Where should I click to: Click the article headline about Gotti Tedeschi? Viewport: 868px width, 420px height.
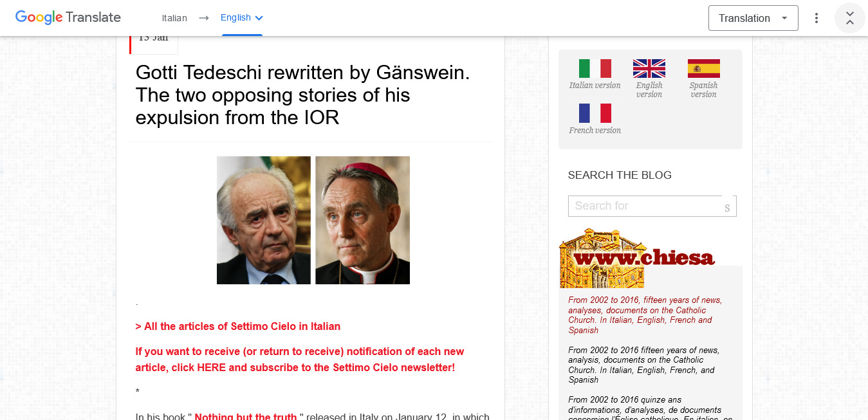click(302, 95)
